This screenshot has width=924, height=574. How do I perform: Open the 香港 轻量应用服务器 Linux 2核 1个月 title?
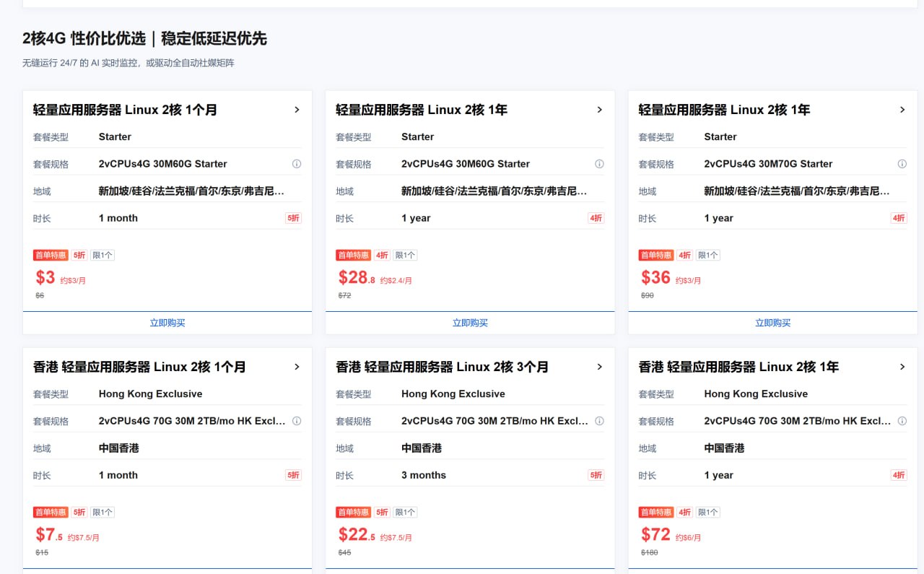pyautogui.click(x=139, y=367)
